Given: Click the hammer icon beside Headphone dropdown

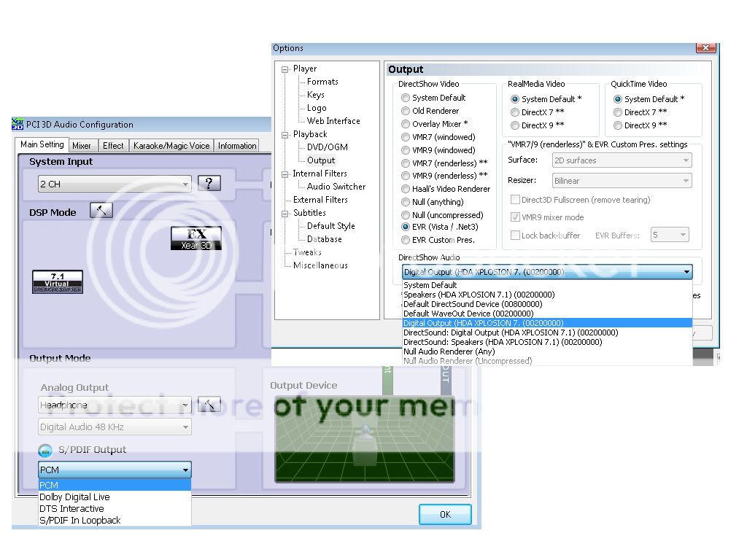Looking at the screenshot, I should (209, 405).
